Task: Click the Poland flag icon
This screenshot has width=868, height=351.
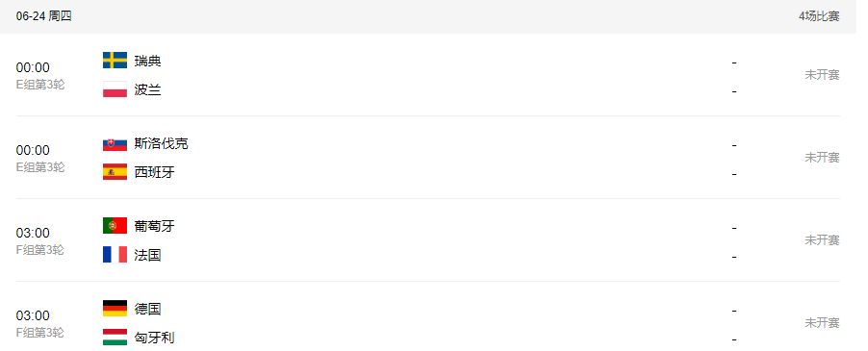Action: 115,89
